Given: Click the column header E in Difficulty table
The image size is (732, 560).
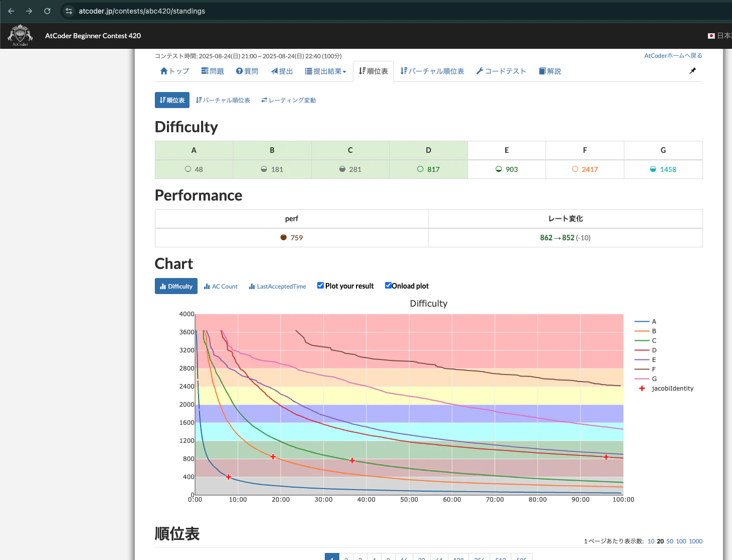Looking at the screenshot, I should click(x=507, y=150).
